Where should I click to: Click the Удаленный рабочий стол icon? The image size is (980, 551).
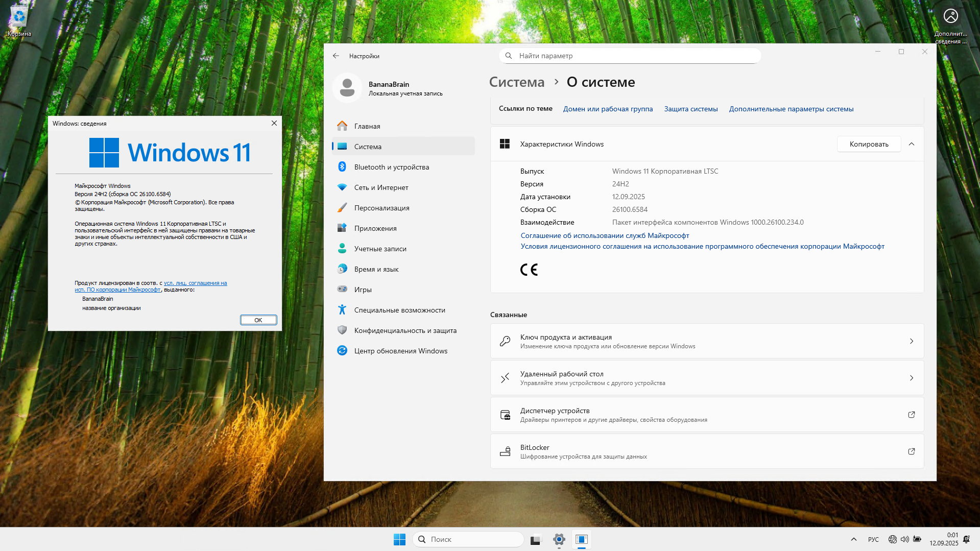click(505, 378)
